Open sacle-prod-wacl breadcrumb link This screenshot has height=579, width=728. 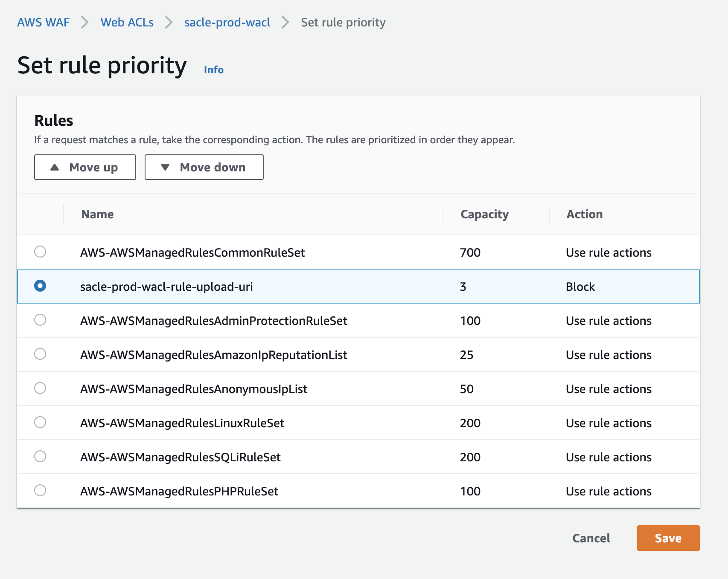click(227, 22)
